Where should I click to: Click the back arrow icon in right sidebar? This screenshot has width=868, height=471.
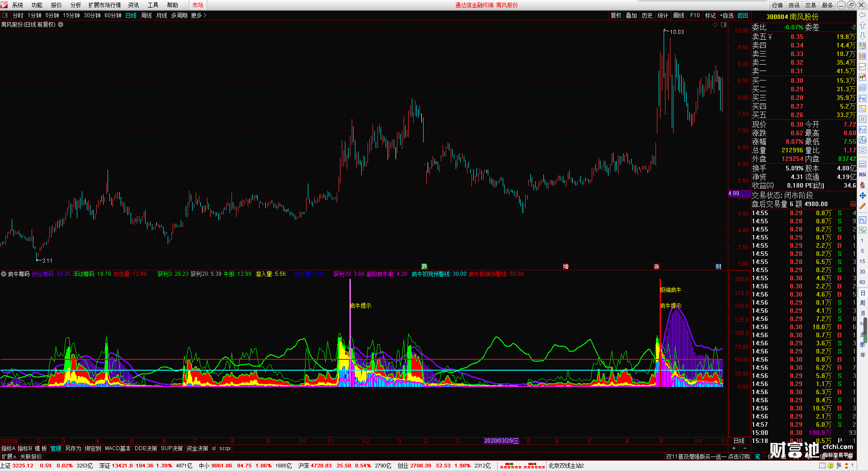coord(863,15)
